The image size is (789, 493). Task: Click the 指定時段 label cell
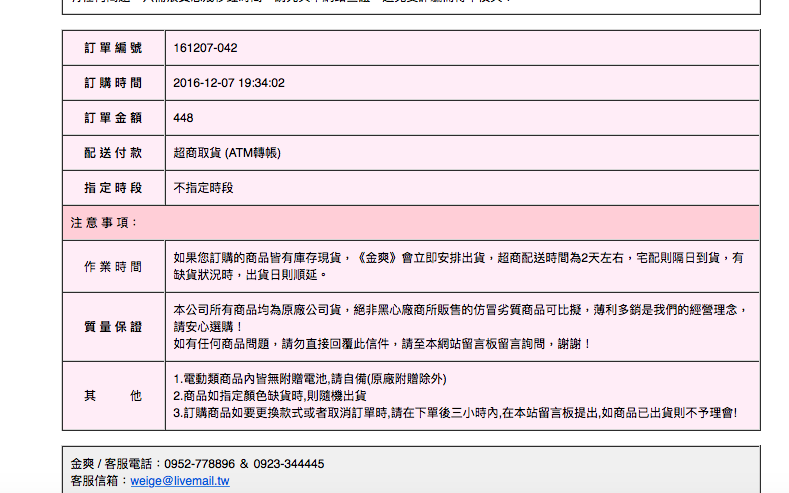113,187
